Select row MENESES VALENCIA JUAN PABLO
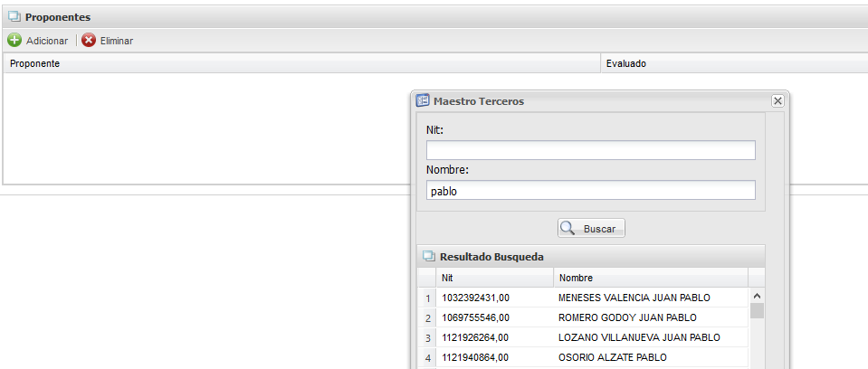The height and width of the screenshot is (369, 868). [634, 298]
